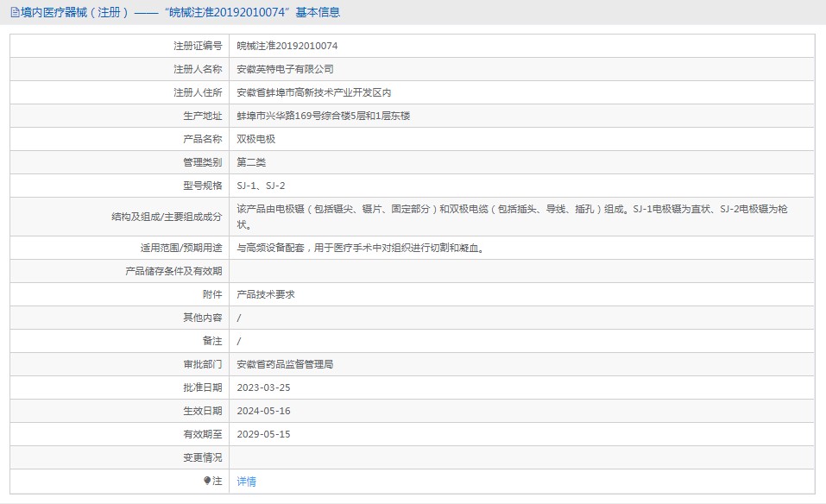Click the 型号规格 label

click(x=203, y=186)
